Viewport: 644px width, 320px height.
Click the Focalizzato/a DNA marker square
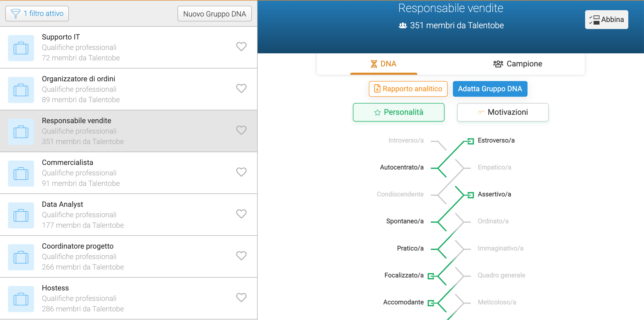point(431,276)
